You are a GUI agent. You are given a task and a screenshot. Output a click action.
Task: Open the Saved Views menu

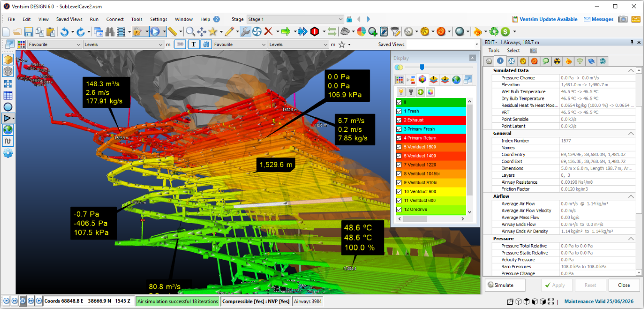69,19
